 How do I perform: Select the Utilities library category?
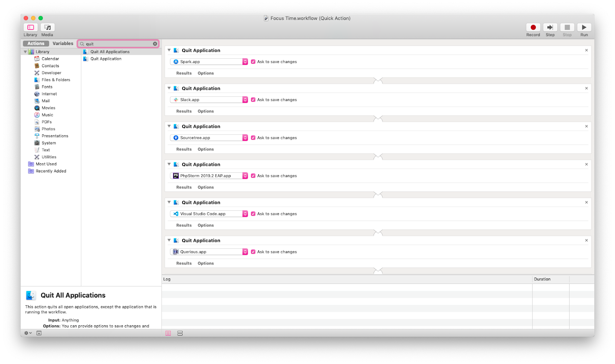(49, 157)
